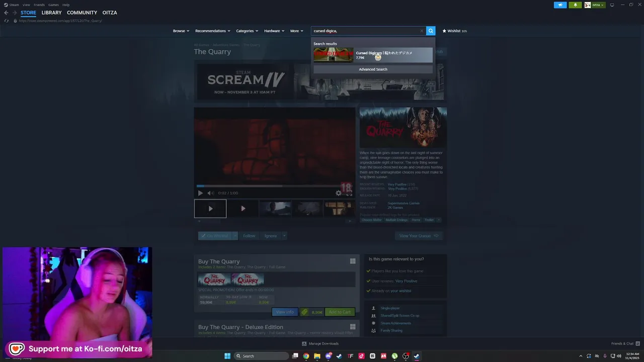
Task: Seek on the trailer progress bar
Action: coord(275,186)
